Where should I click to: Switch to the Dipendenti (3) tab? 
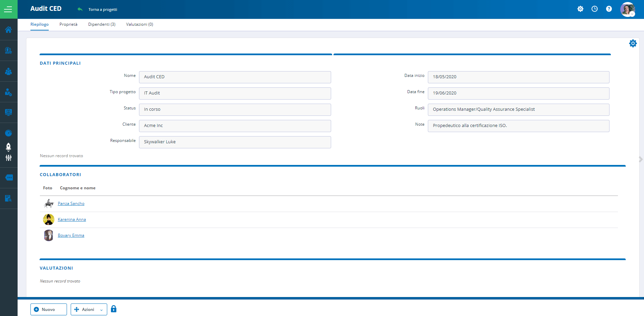click(102, 24)
